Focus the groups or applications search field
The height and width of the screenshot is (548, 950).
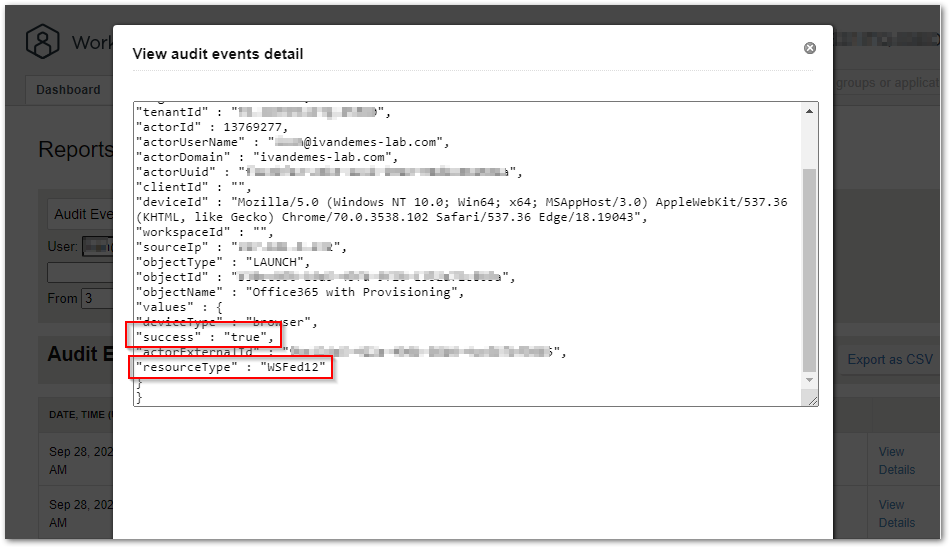886,82
